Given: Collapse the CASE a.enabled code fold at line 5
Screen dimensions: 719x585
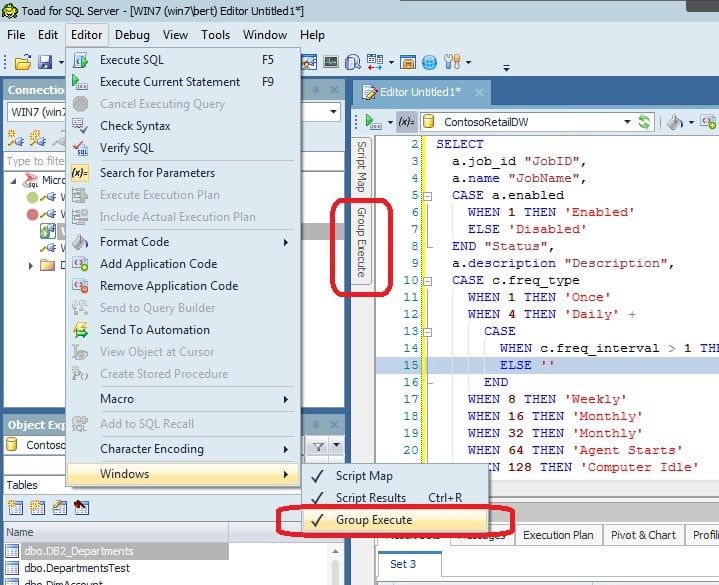Looking at the screenshot, I should [x=427, y=196].
